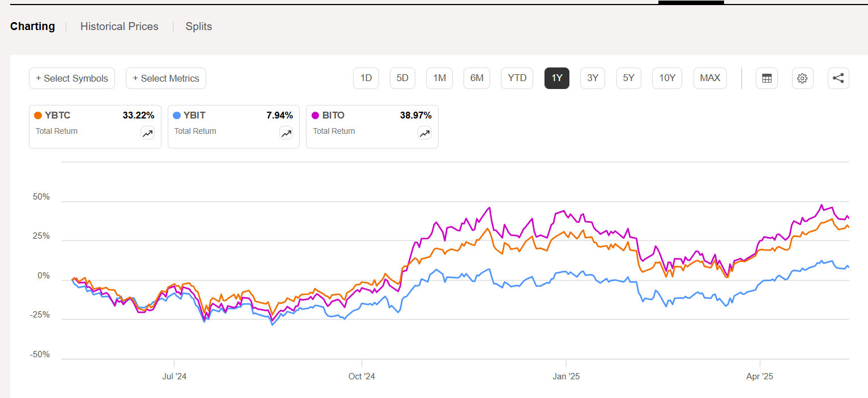Click BITO trend chart icon
The width and height of the screenshot is (868, 398).
(424, 133)
